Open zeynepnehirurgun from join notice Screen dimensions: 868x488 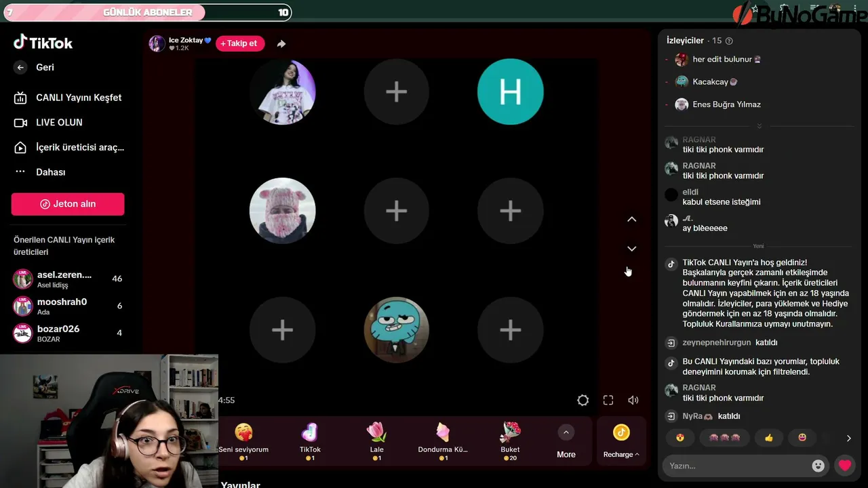pos(717,343)
